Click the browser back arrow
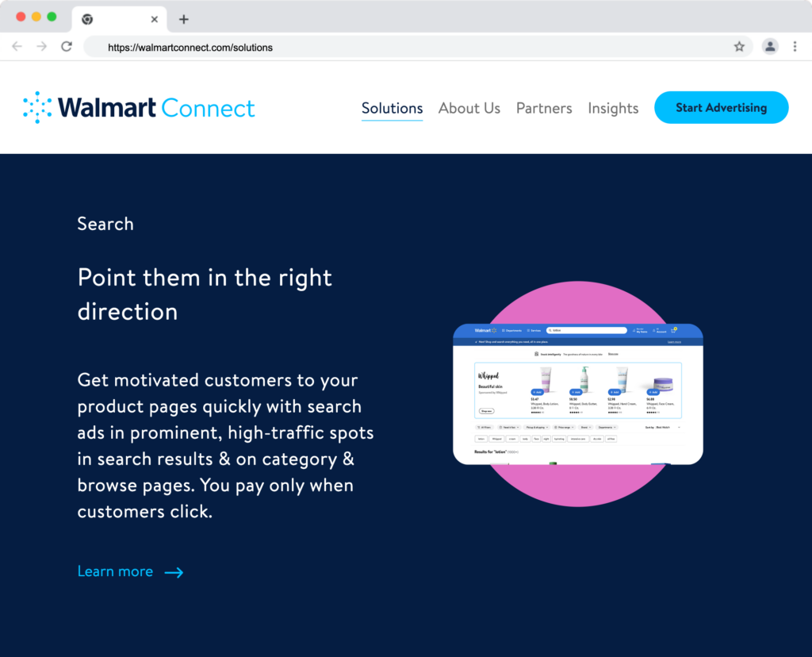 17,47
